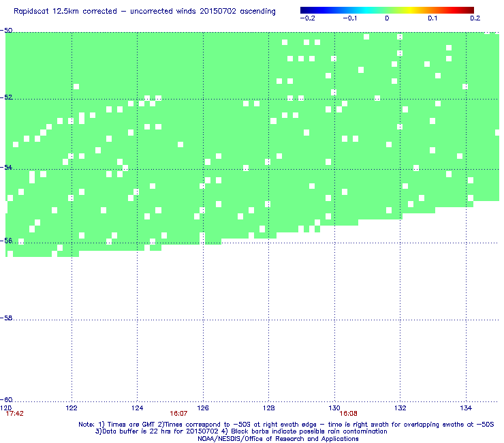Click the latitude label -54

[x=6, y=167]
